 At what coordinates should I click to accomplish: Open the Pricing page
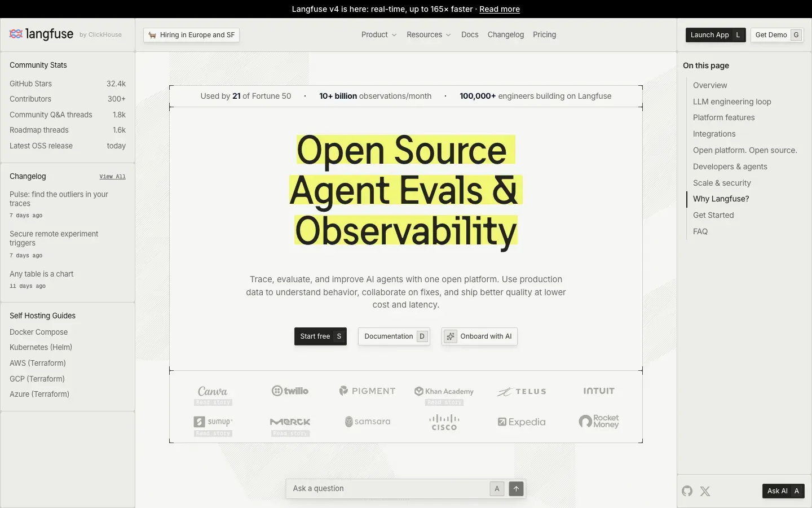click(544, 35)
